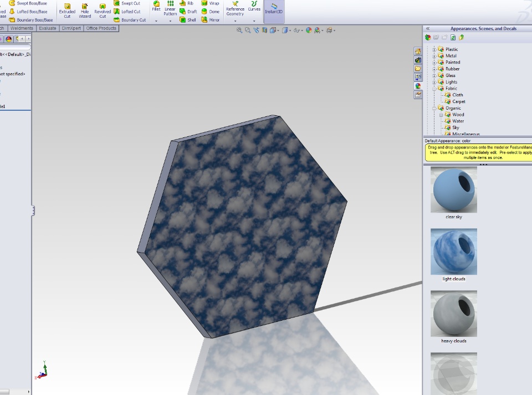Open the Curves tool
The width and height of the screenshot is (532, 395).
click(254, 6)
